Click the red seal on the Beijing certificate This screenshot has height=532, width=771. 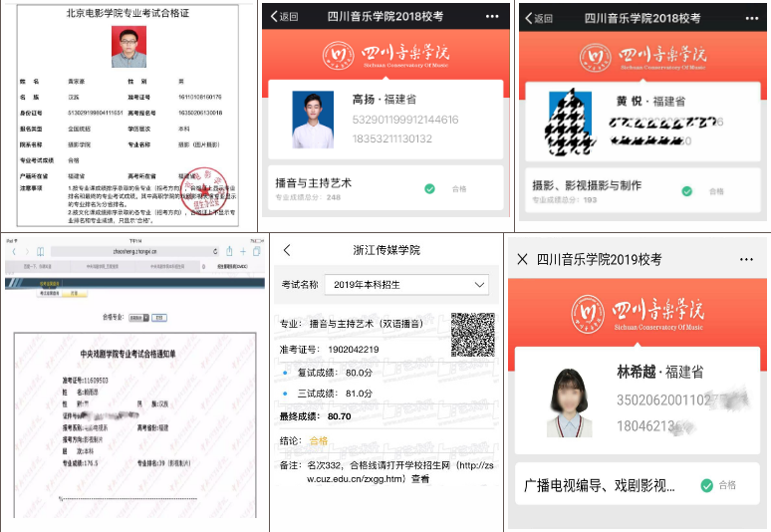[204, 189]
